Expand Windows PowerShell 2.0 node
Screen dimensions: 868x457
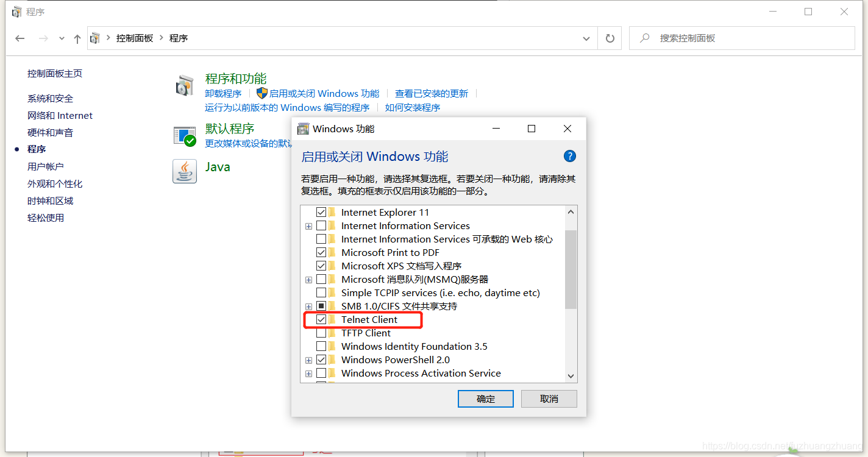click(309, 360)
